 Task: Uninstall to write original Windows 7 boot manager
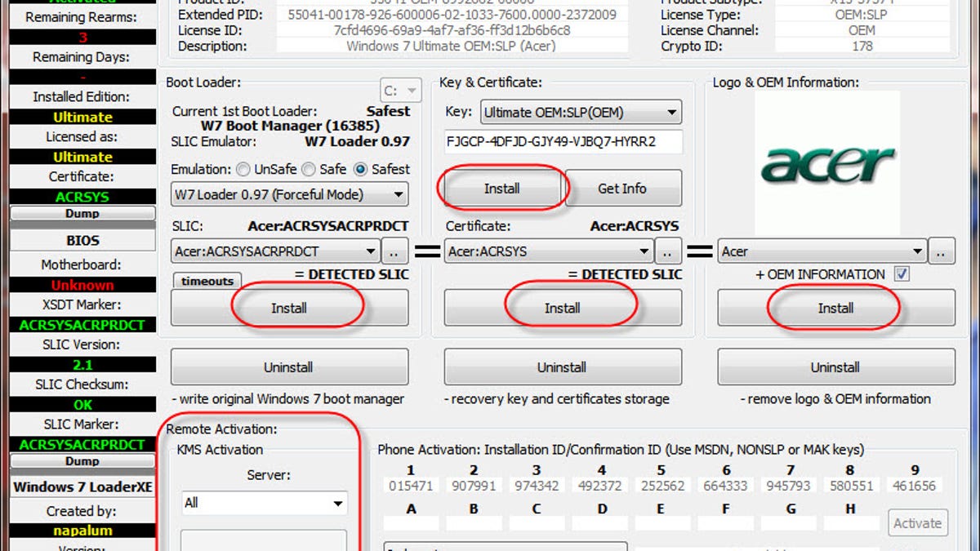[x=289, y=367]
